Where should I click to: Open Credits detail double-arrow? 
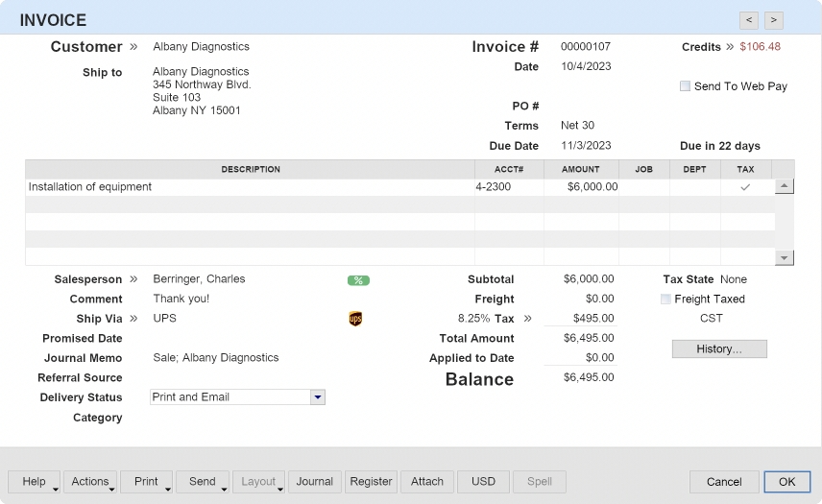click(730, 47)
